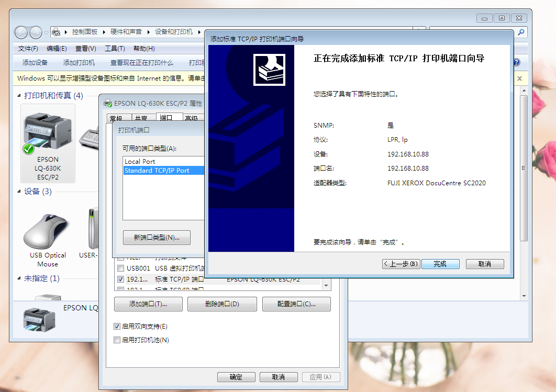Toggle the USB001 port checkbox
556x392 pixels.
(120, 268)
